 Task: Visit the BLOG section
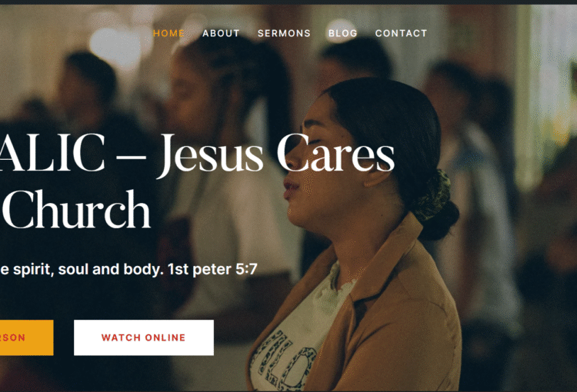342,34
